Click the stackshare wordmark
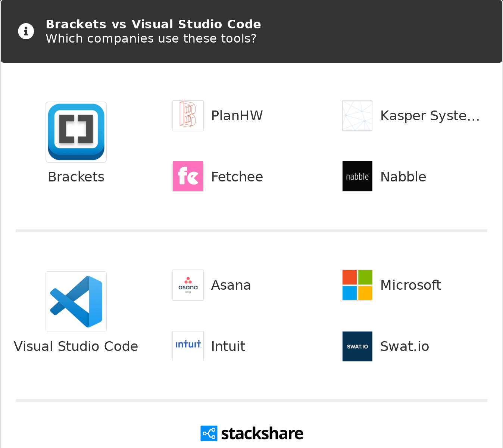 (x=262, y=434)
